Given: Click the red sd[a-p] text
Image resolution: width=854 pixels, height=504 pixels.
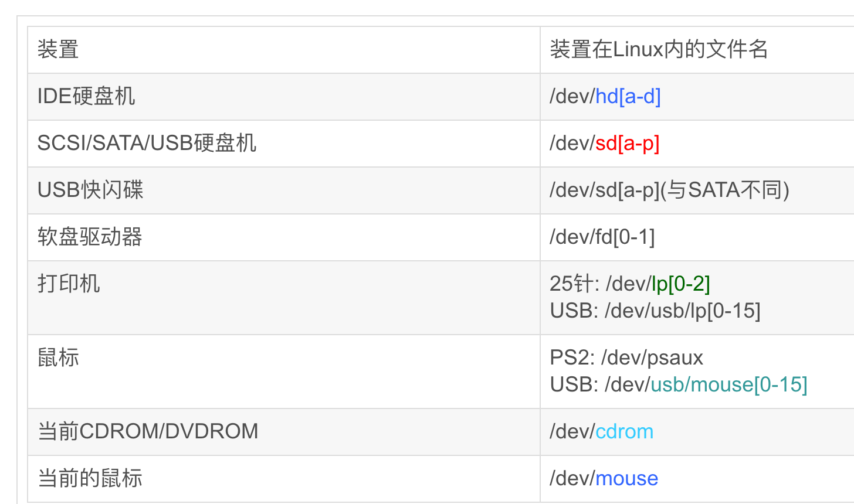Looking at the screenshot, I should 627,143.
